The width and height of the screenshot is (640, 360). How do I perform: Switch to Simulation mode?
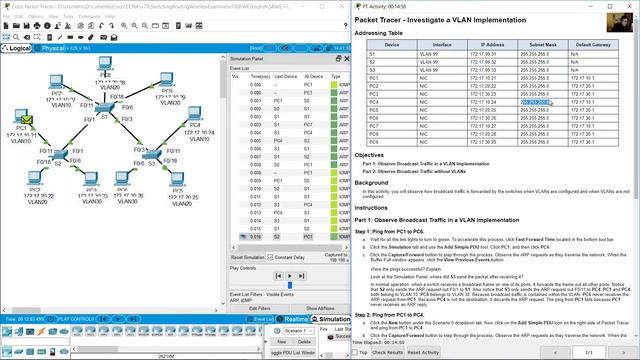[331, 319]
